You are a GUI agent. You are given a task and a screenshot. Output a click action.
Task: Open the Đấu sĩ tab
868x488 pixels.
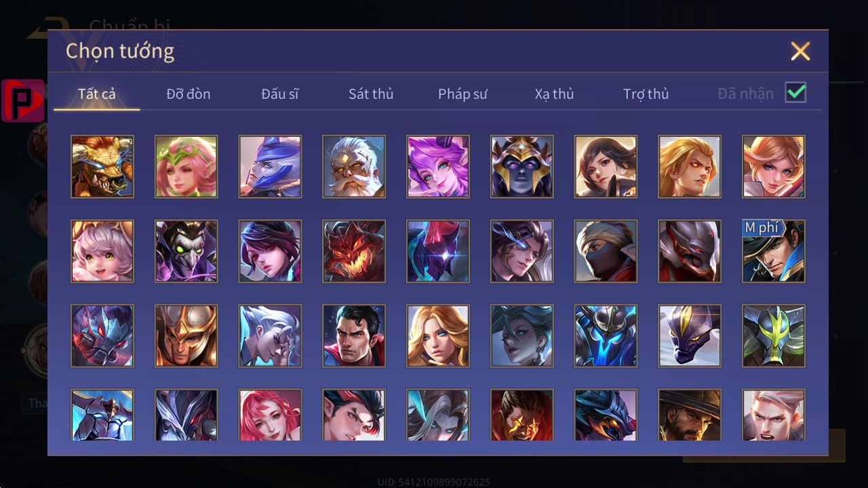click(x=279, y=94)
